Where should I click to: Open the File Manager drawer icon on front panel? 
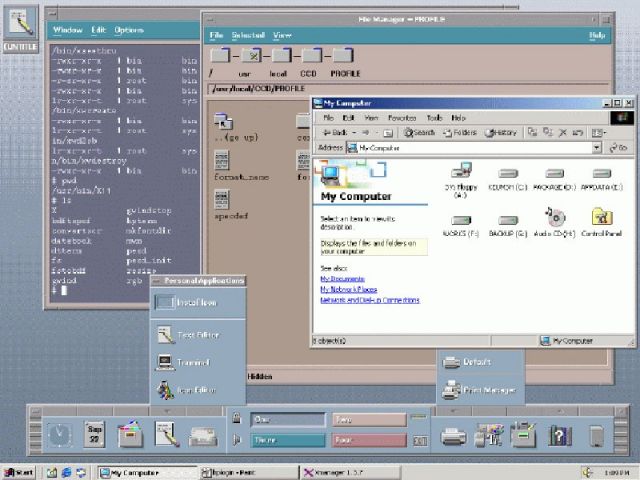pos(130,434)
